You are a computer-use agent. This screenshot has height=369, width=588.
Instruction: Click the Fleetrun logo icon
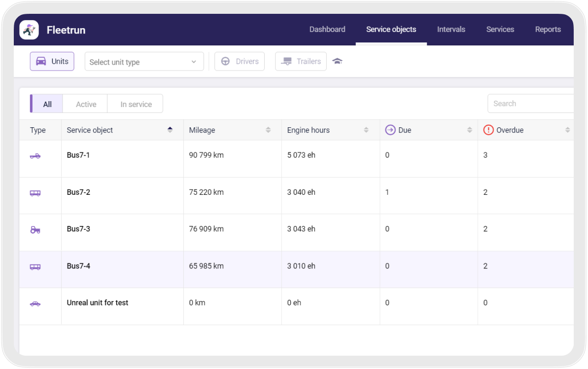point(29,30)
